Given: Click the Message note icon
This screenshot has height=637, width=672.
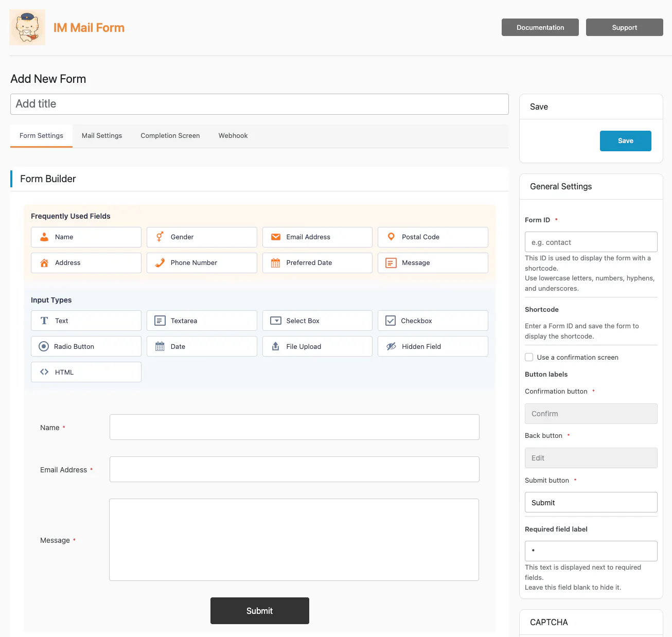Looking at the screenshot, I should [x=391, y=263].
